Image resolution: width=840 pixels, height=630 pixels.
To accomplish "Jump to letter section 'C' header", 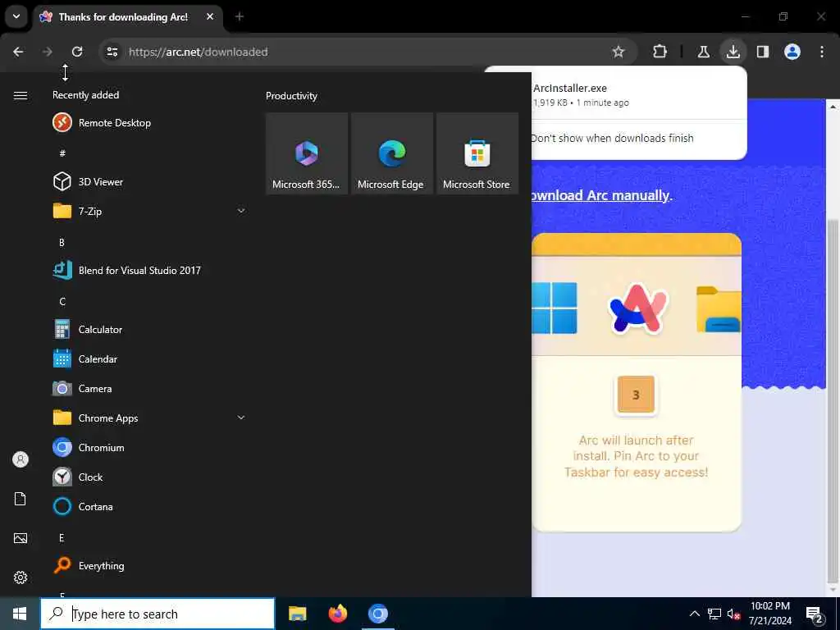I will coord(62,302).
